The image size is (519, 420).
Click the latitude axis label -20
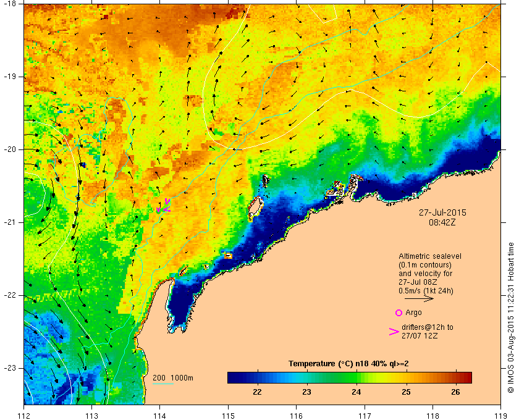click(x=9, y=149)
